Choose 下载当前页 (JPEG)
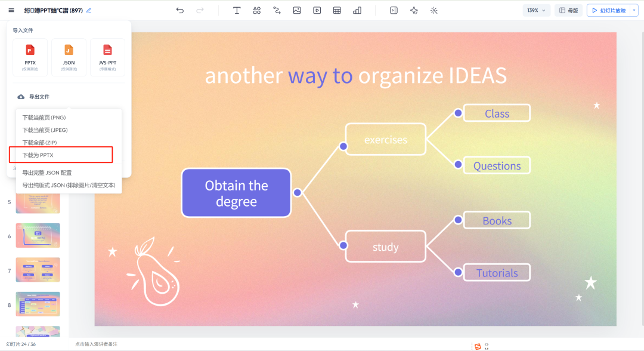 [45, 130]
